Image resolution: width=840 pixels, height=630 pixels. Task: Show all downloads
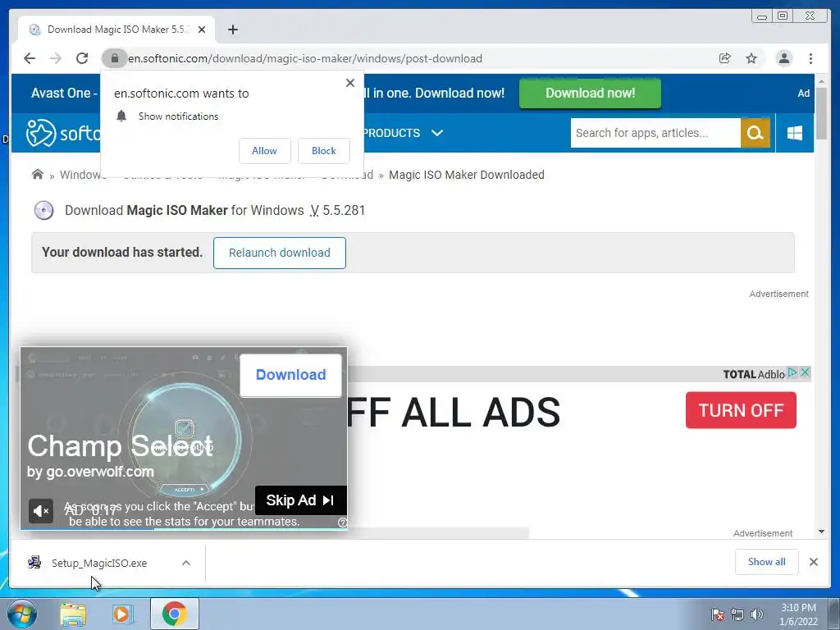pyautogui.click(x=767, y=562)
